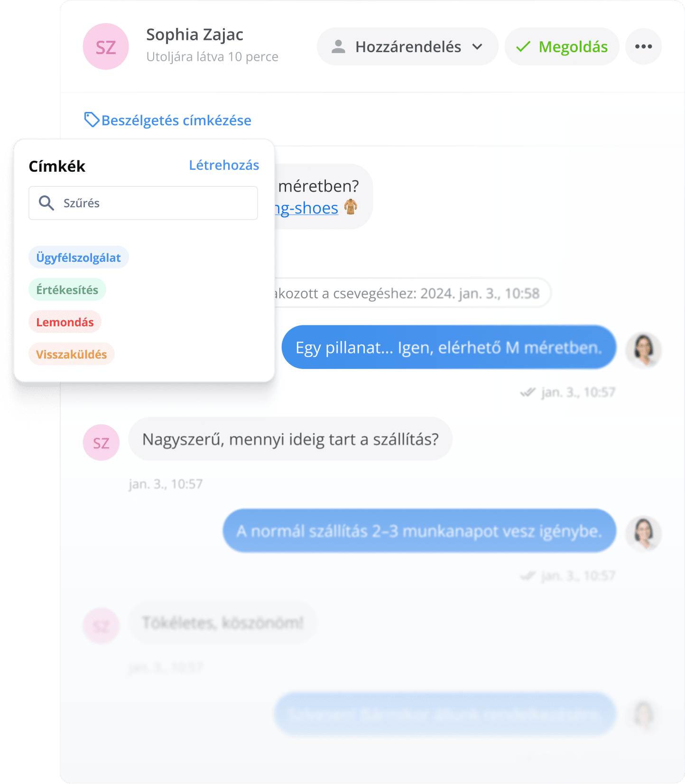Expand the Hozzárendelés dropdown chevron
This screenshot has width=685, height=784.
click(x=477, y=46)
